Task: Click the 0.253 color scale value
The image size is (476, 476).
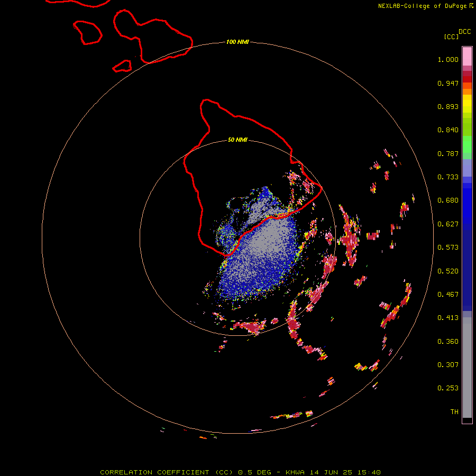Action: pyautogui.click(x=448, y=388)
